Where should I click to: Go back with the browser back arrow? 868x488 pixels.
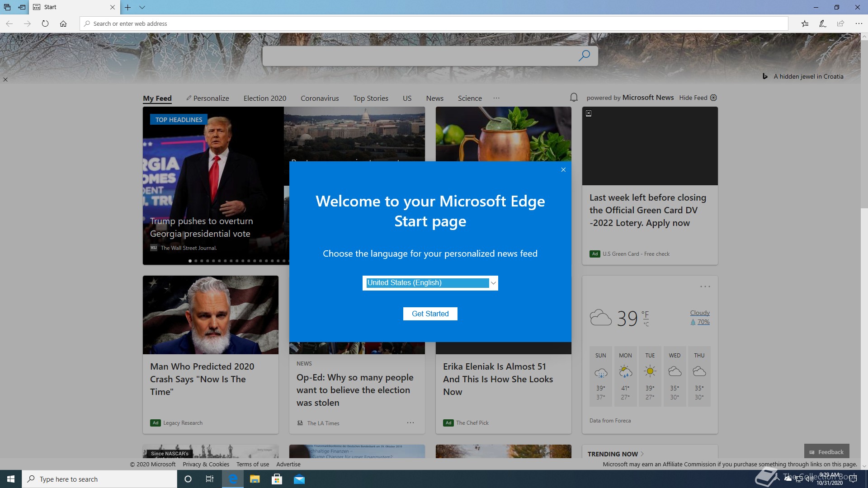pyautogui.click(x=9, y=23)
